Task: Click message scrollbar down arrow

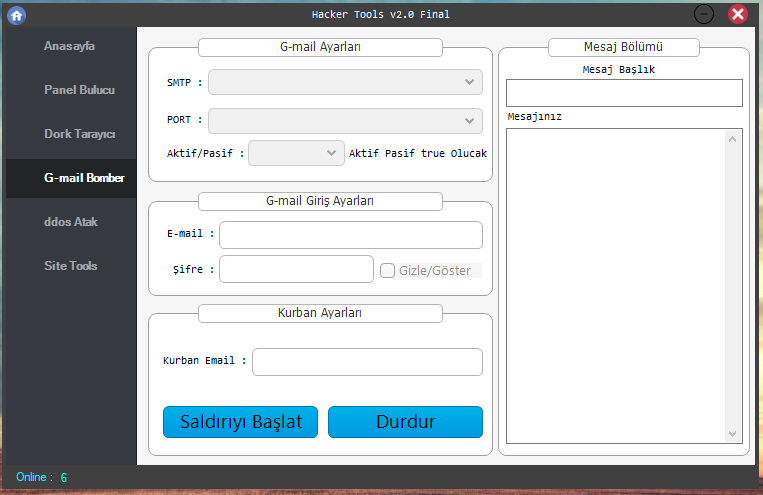Action: click(x=732, y=434)
